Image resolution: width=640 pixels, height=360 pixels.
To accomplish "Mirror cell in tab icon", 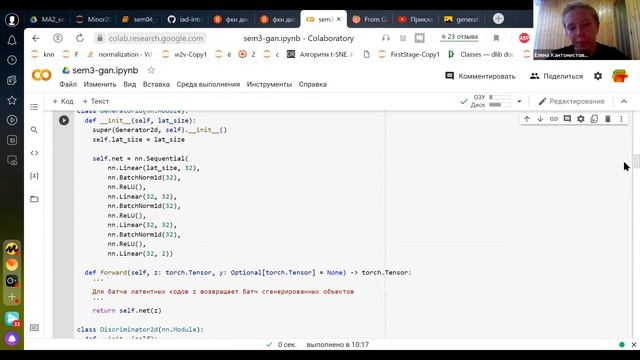I will (x=594, y=119).
